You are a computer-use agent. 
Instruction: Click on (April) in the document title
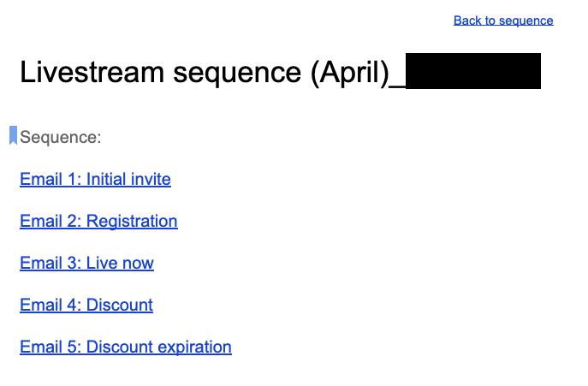tap(350, 73)
